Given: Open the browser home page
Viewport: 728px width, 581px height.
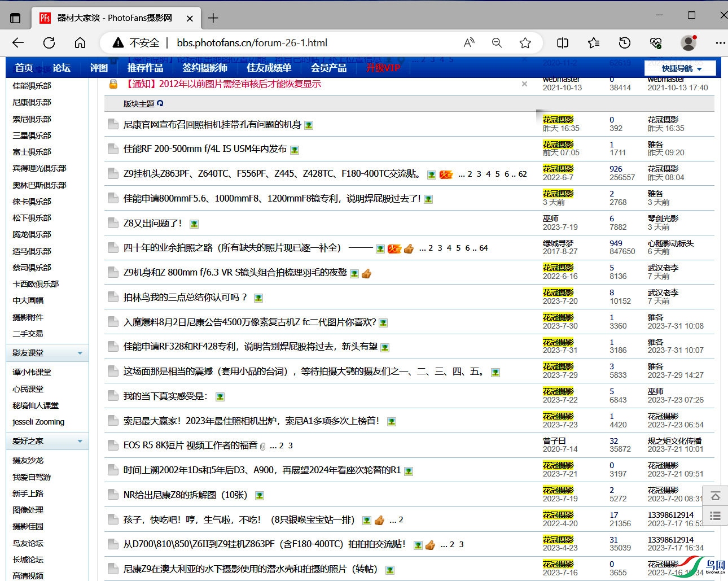Looking at the screenshot, I should click(x=80, y=43).
